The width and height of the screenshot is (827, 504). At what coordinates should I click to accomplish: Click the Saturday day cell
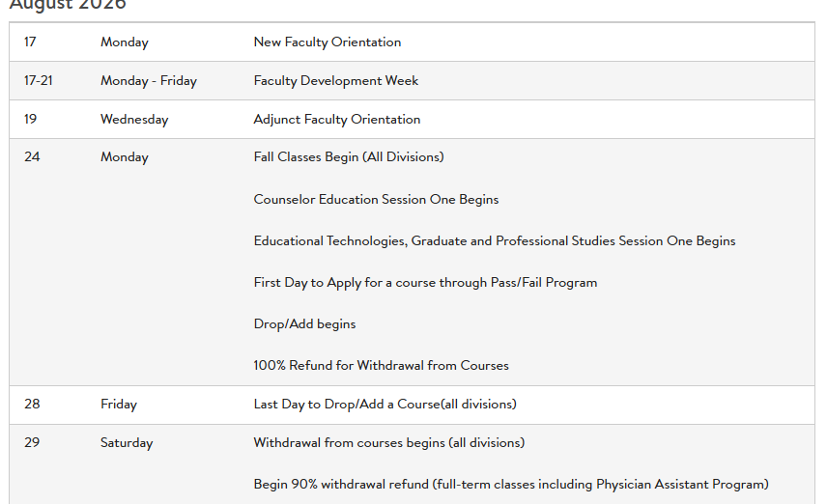[x=127, y=443]
